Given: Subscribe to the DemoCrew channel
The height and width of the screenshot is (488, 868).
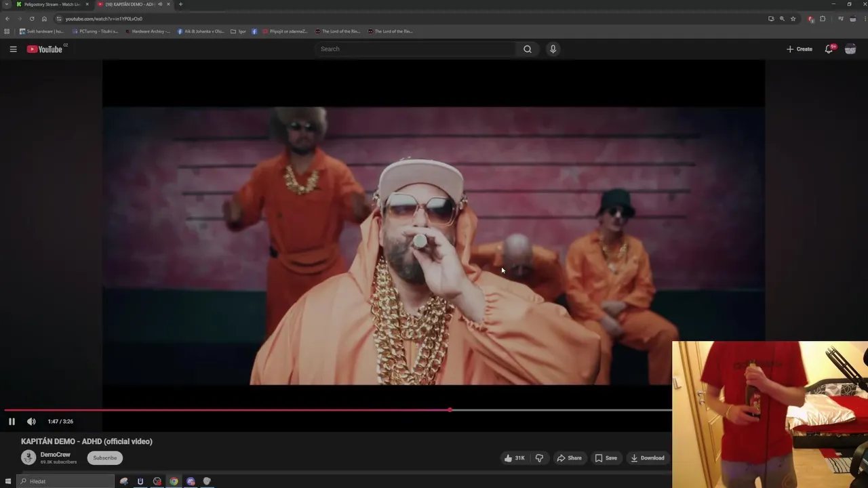Looking at the screenshot, I should coord(105,458).
